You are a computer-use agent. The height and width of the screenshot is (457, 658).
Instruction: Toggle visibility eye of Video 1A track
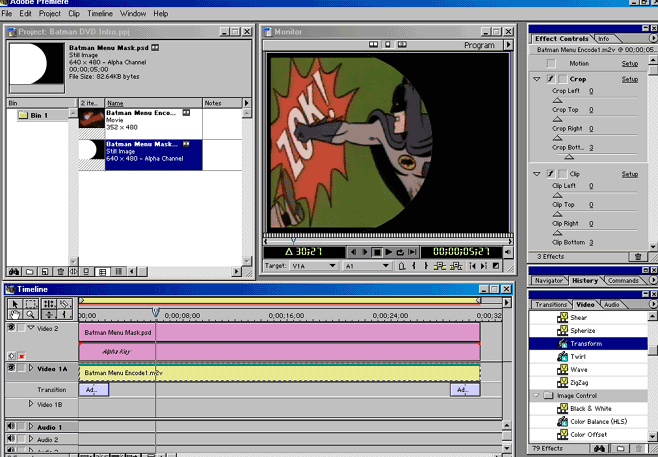pos(11,368)
